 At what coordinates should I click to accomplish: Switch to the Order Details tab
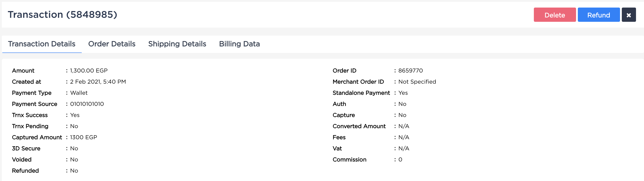pyautogui.click(x=112, y=44)
